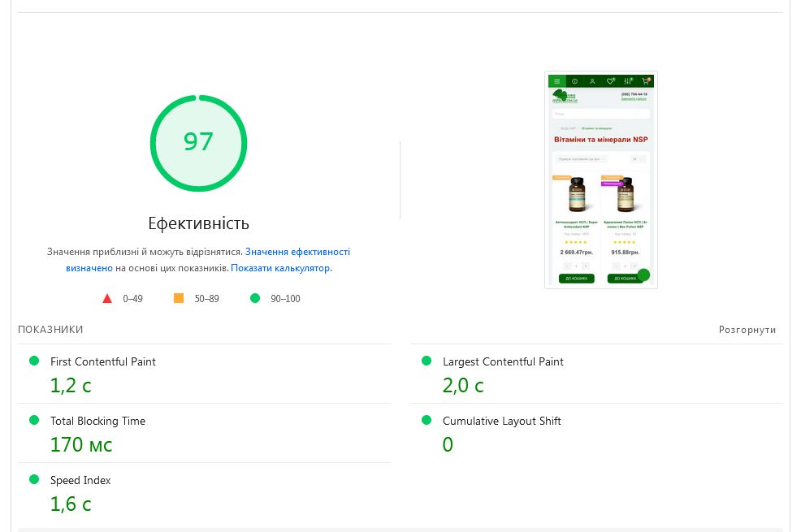801x532 pixels.
Task: Click the orange square 50–89 legend icon
Action: 179,298
